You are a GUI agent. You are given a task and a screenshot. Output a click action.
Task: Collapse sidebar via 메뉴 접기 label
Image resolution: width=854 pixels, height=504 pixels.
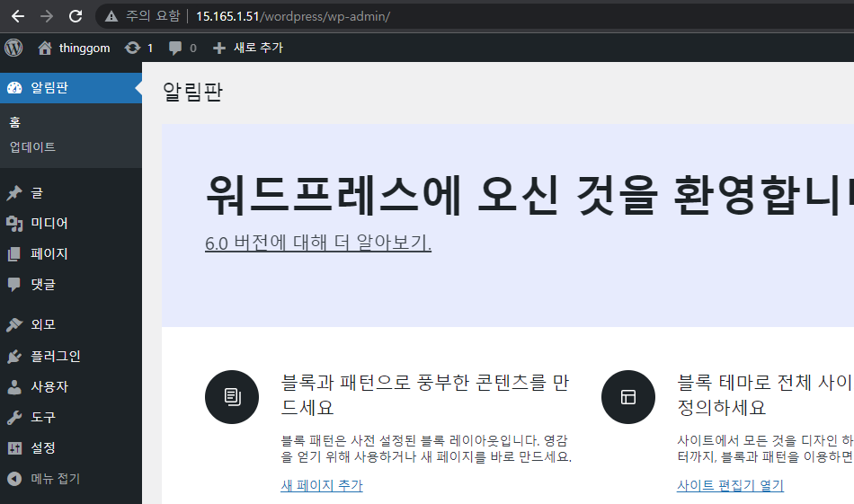coord(56,479)
